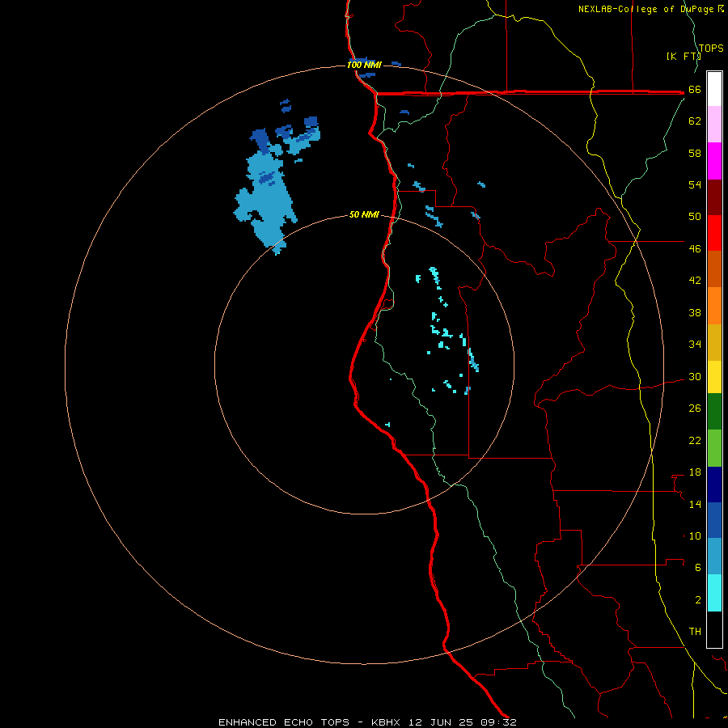
Task: Click the light blue 10 kft legend swatch
Action: [x=714, y=557]
